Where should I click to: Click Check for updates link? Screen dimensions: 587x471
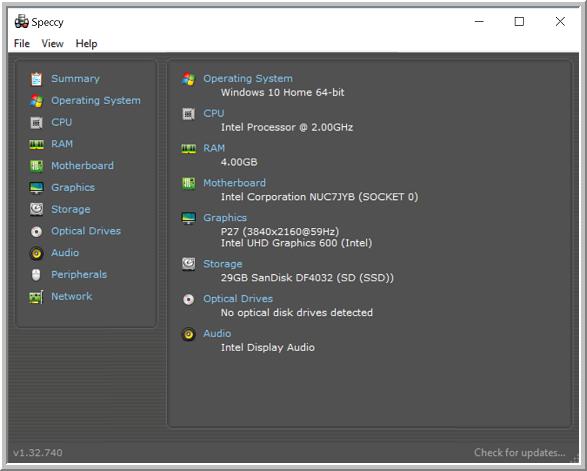tap(520, 452)
